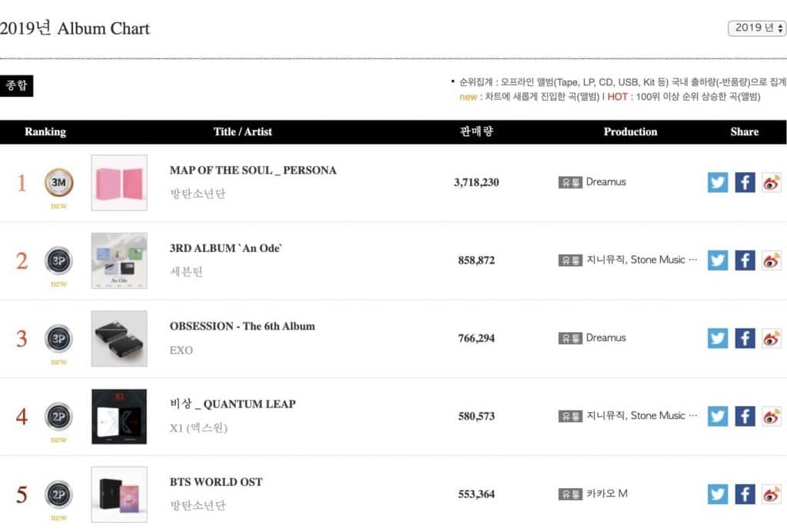
Task: Share An Ode album on Facebook
Action: (745, 260)
